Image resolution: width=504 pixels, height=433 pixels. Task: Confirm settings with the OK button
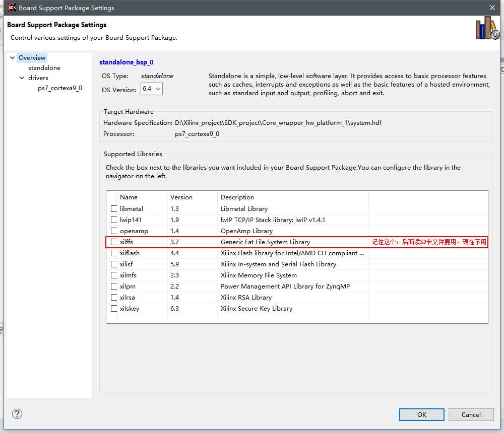point(422,414)
